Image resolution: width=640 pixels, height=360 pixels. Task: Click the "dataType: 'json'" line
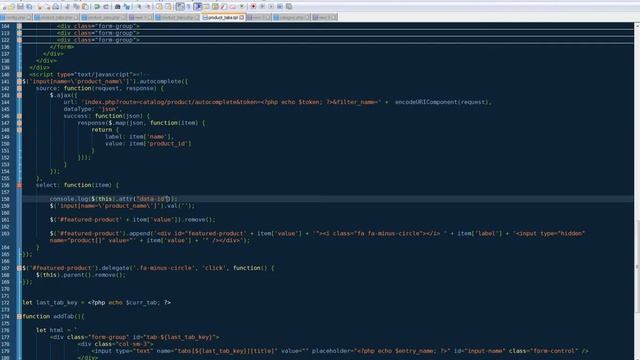point(92,109)
